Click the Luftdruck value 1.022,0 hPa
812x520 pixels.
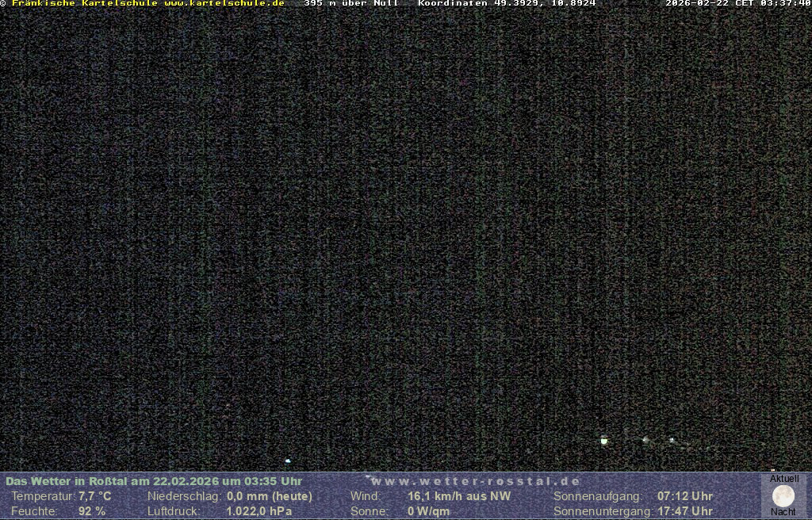tap(259, 511)
